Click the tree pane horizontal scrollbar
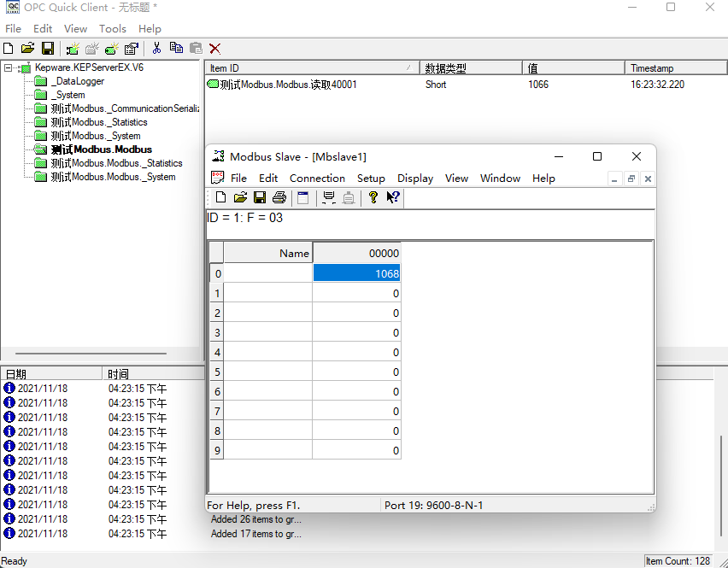Screen dimensions: 728x568 (91, 353)
